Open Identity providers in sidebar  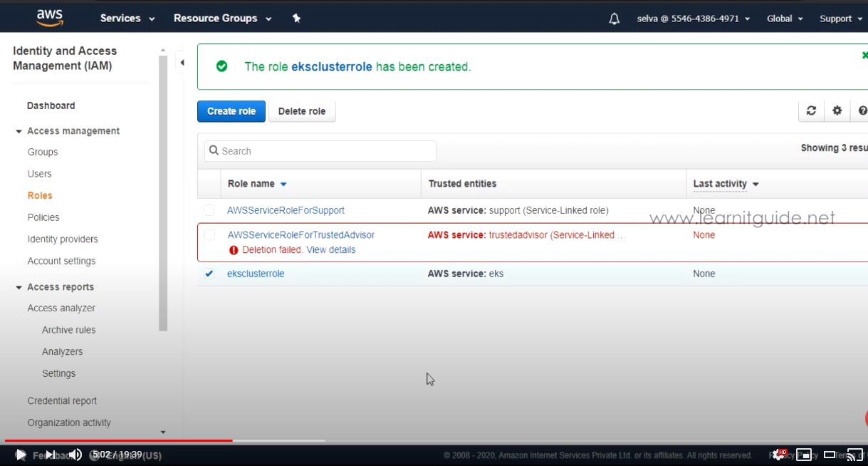(63, 239)
